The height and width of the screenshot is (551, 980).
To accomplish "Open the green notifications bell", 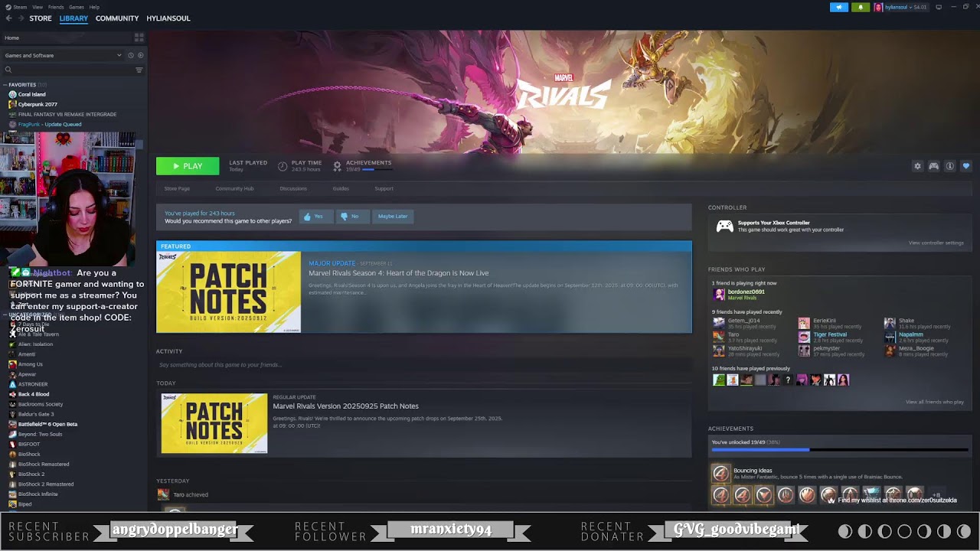I will (861, 7).
